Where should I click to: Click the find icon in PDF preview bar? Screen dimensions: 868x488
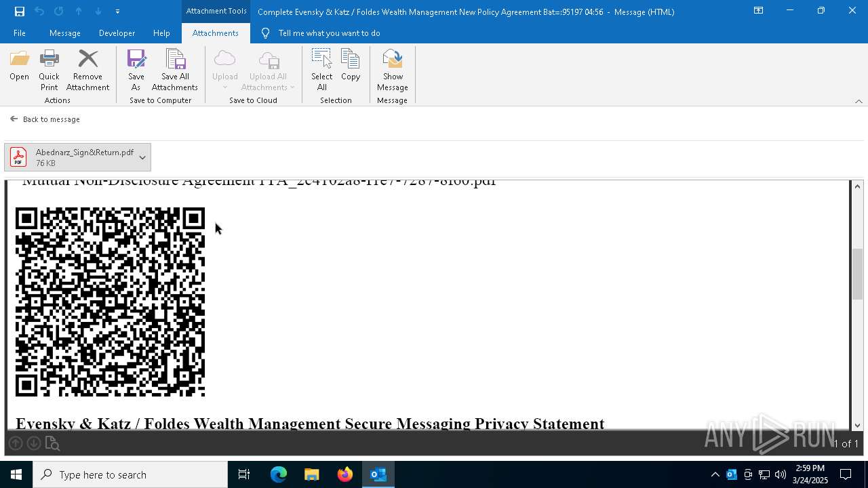click(52, 443)
